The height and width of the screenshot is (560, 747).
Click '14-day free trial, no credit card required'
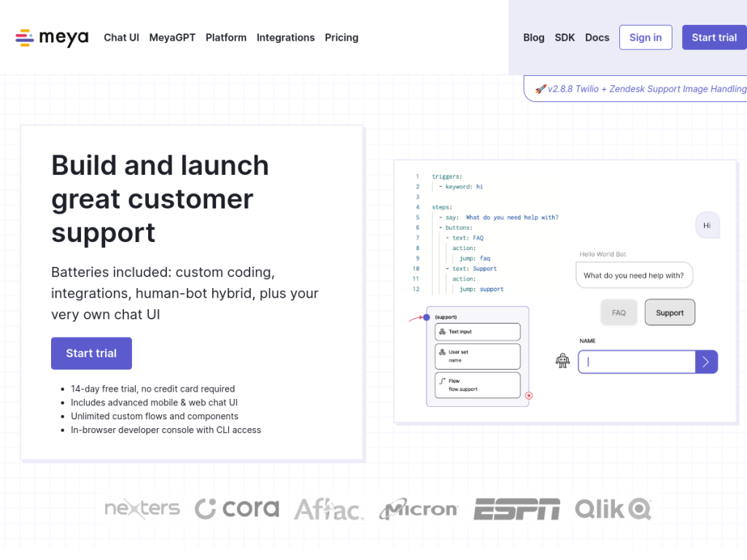pos(153,389)
